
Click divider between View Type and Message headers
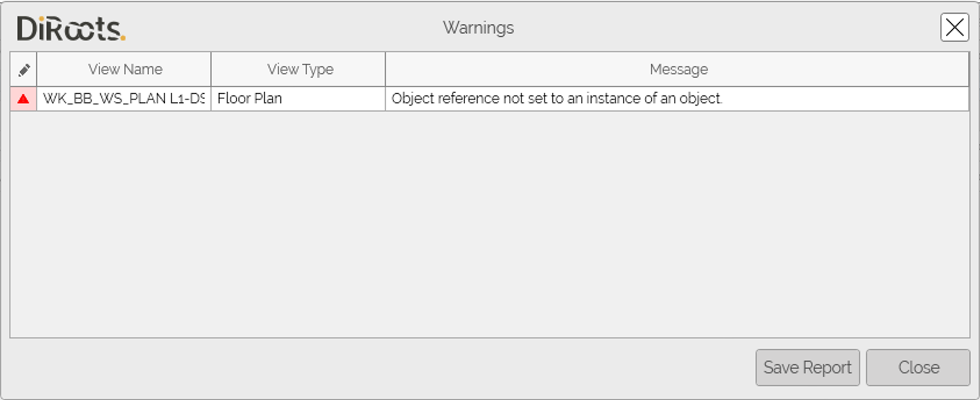coord(385,69)
